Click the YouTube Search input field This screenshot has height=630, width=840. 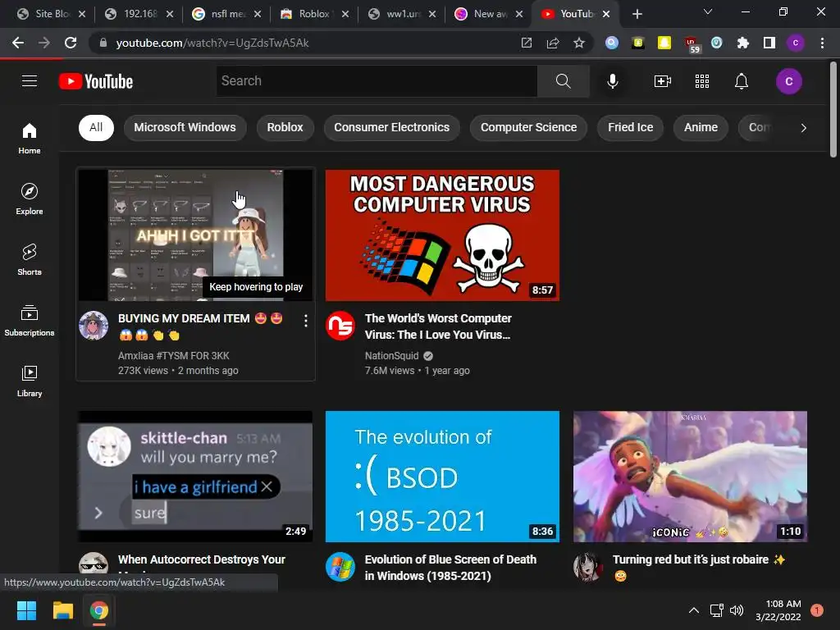[377, 81]
